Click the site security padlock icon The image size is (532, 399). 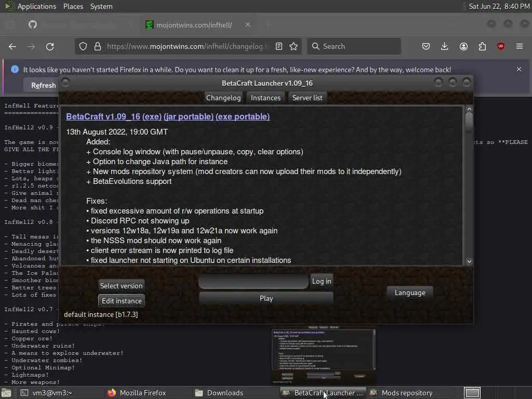click(97, 46)
